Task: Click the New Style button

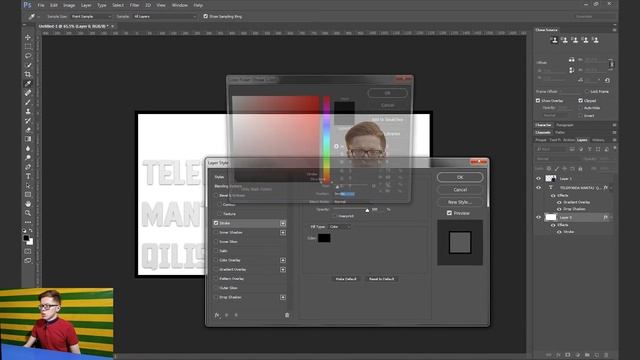Action: tap(460, 202)
